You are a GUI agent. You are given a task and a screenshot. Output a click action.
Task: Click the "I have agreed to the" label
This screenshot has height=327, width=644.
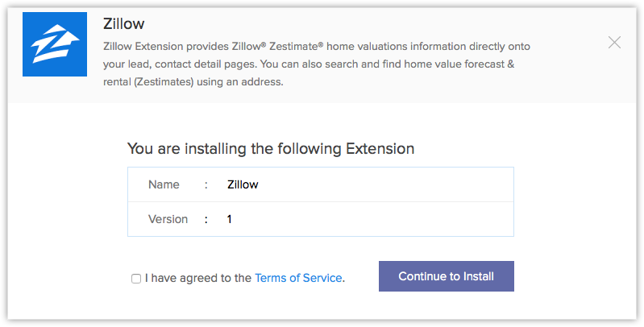click(x=198, y=278)
